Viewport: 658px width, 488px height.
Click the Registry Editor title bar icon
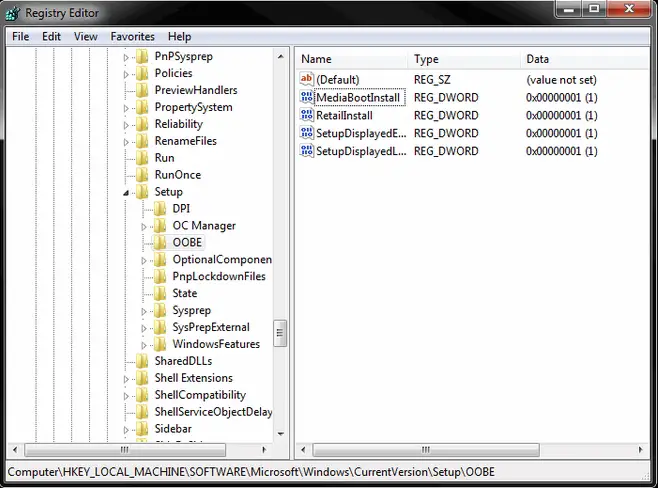[12, 13]
